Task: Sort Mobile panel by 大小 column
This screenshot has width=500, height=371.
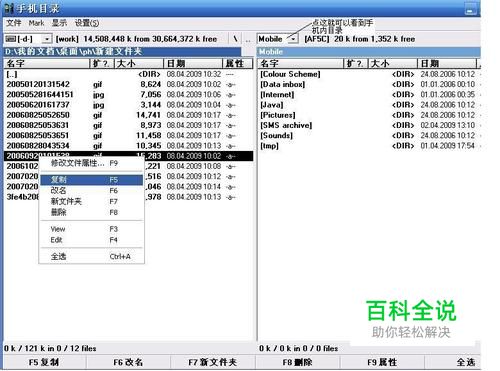Action: 393,63
